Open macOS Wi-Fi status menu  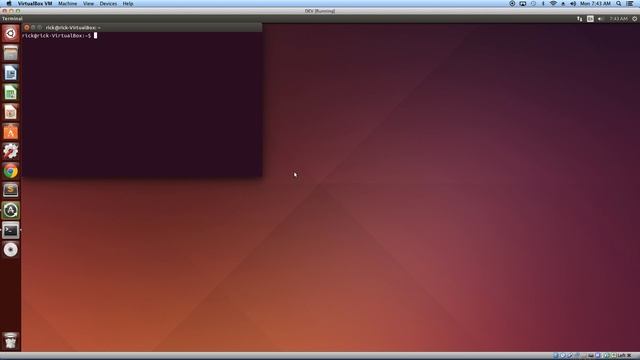tap(553, 3)
